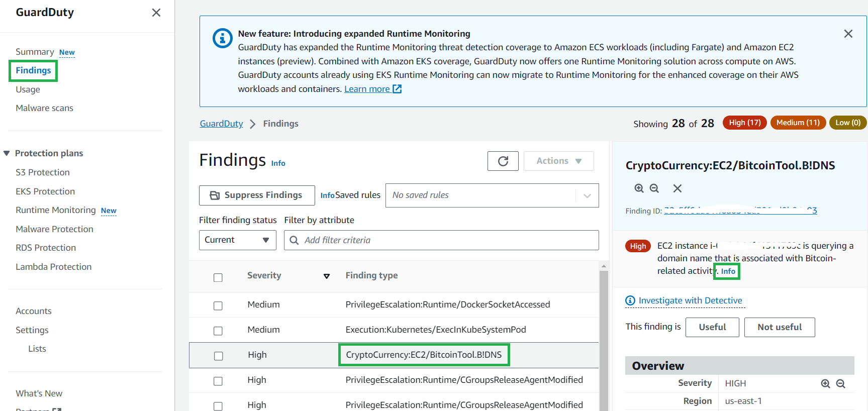Click the findings table vertical scrollbar

[604, 341]
